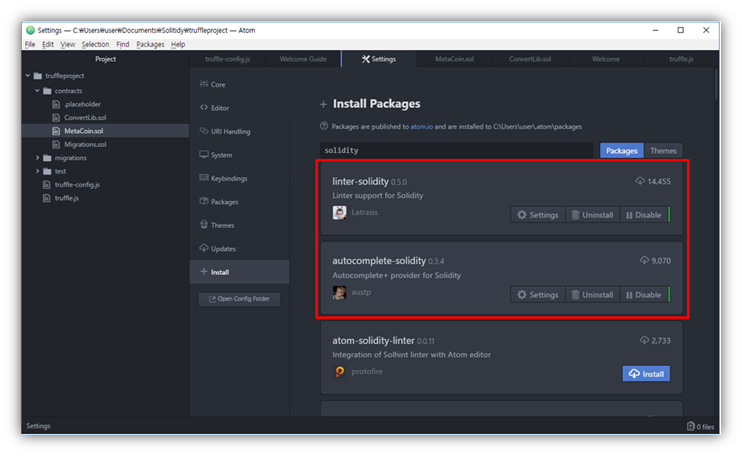Open the Editor settings section
The height and width of the screenshot is (456, 742).
[x=239, y=108]
